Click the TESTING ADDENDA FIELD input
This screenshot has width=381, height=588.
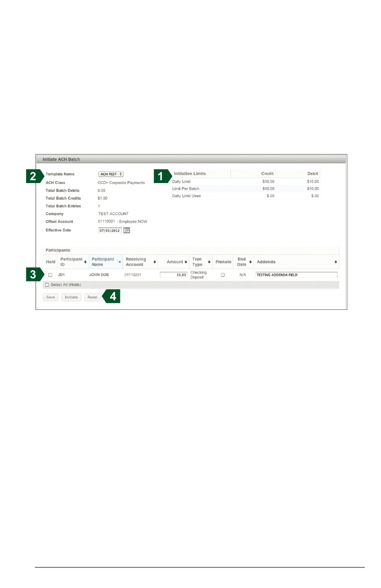point(296,275)
